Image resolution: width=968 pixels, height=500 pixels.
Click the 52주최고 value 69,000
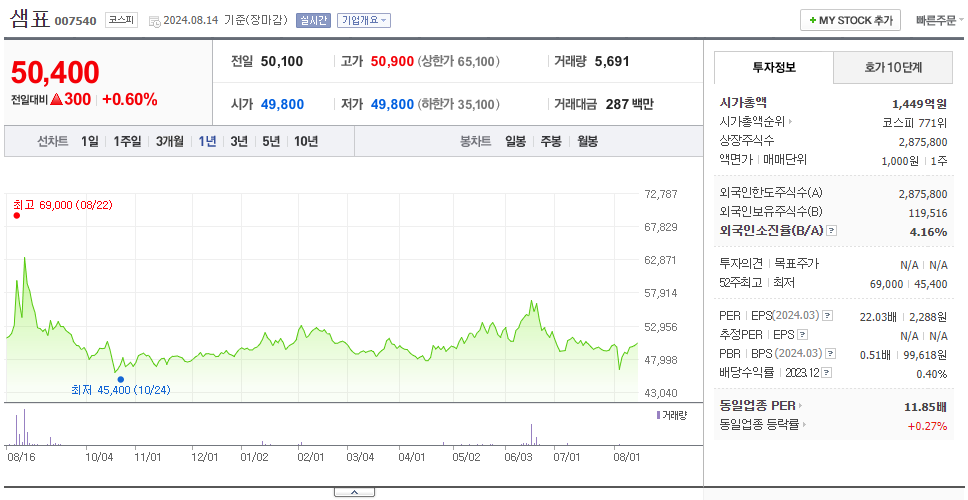886,284
